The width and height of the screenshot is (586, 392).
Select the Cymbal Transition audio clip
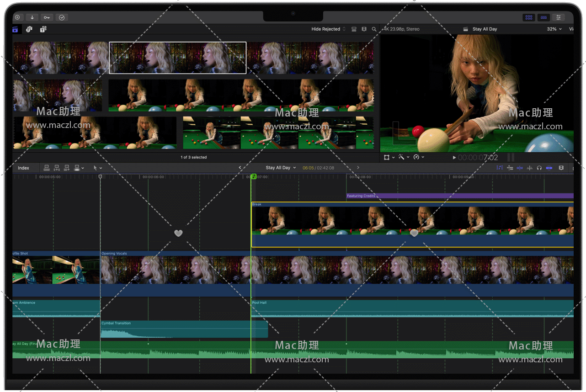point(184,329)
